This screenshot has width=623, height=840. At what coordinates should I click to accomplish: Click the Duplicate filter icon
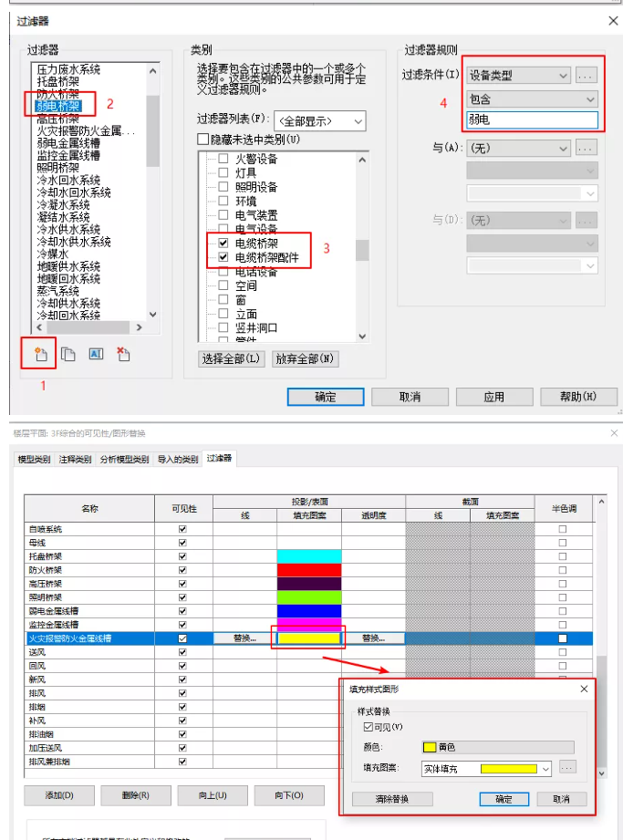68,354
